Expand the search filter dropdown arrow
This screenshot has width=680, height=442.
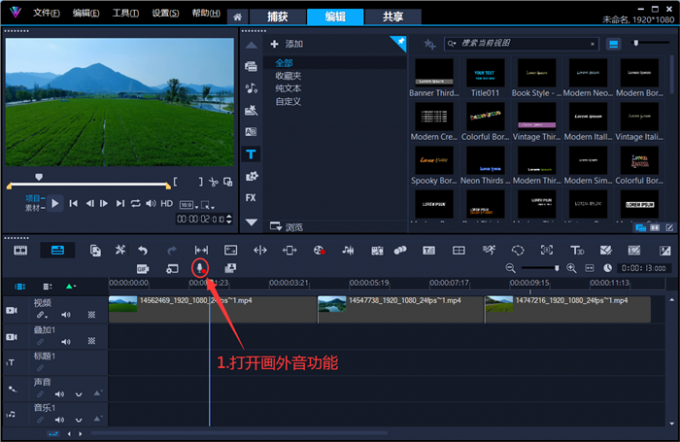point(457,44)
